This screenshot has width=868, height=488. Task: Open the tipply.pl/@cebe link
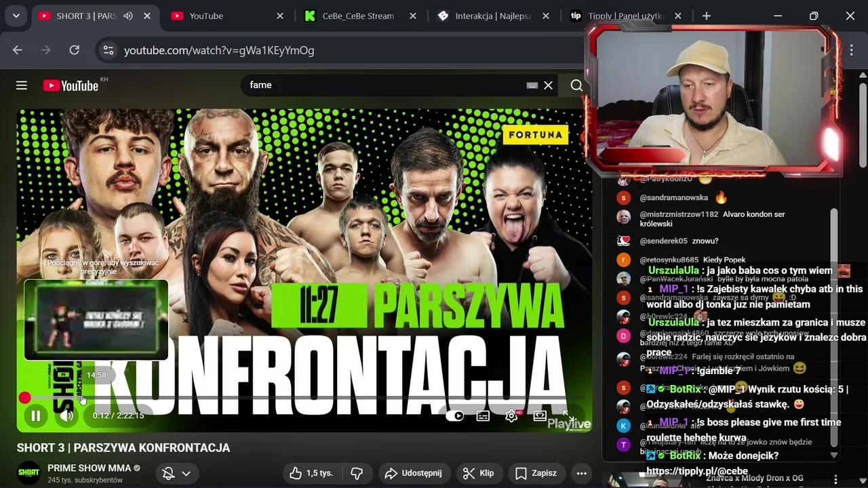point(697,471)
